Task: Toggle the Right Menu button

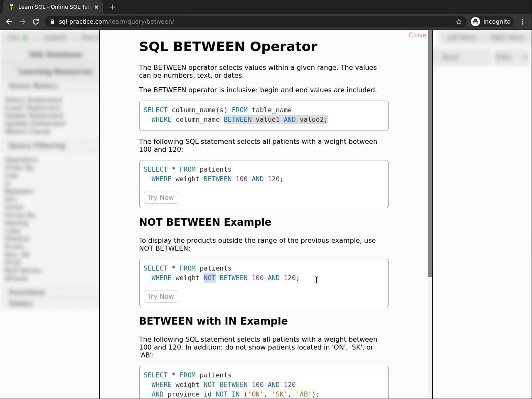Action: (507, 37)
